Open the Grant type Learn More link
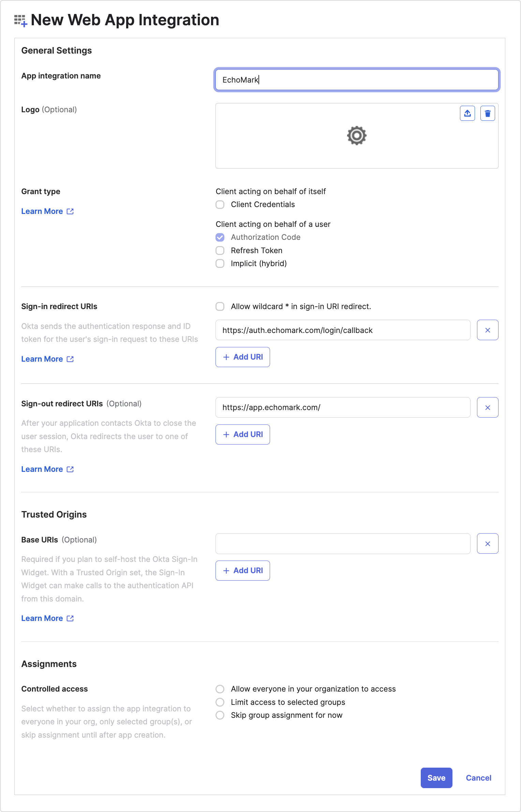Viewport: 521px width, 812px height. click(x=47, y=211)
